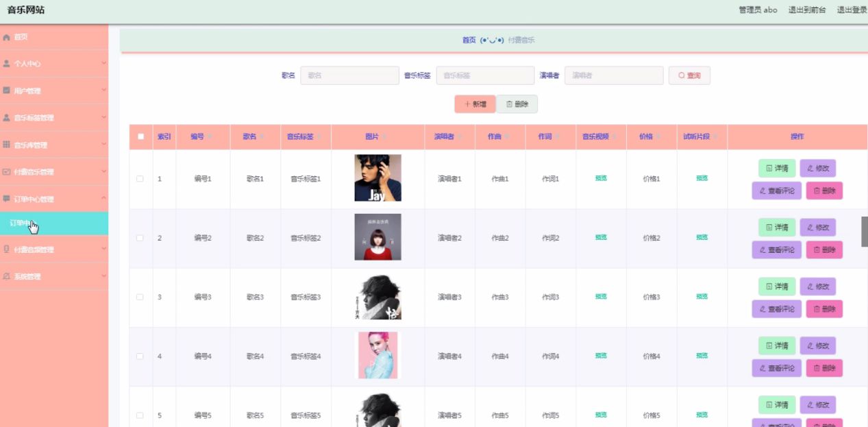
Task: Click 试听片段 预览 link in row 编号2
Action: coord(702,237)
